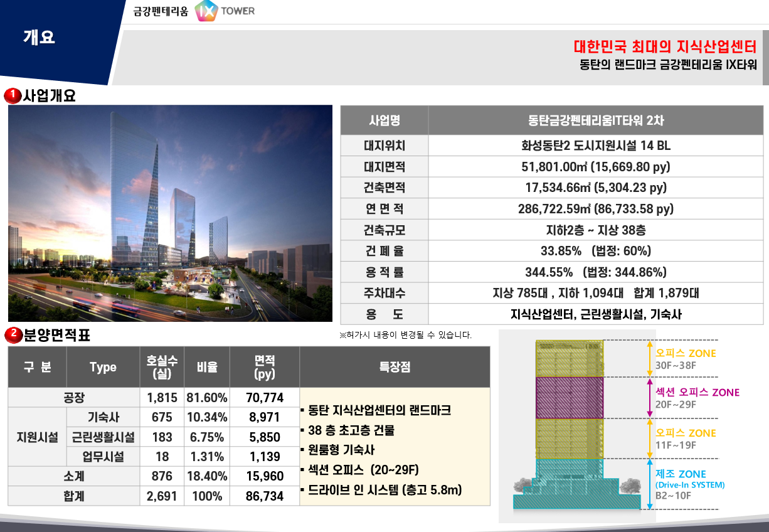Click the 구 분 column header
The image size is (769, 532).
pos(37,367)
